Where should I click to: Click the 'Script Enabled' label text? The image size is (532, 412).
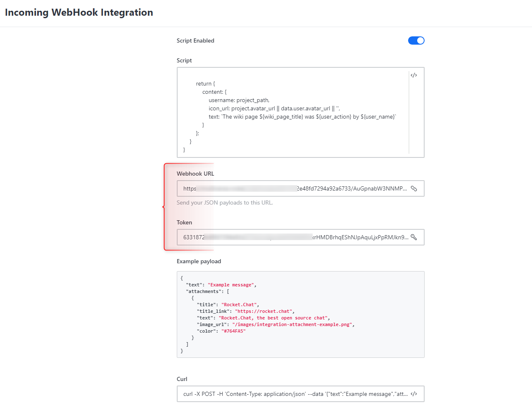click(x=195, y=40)
